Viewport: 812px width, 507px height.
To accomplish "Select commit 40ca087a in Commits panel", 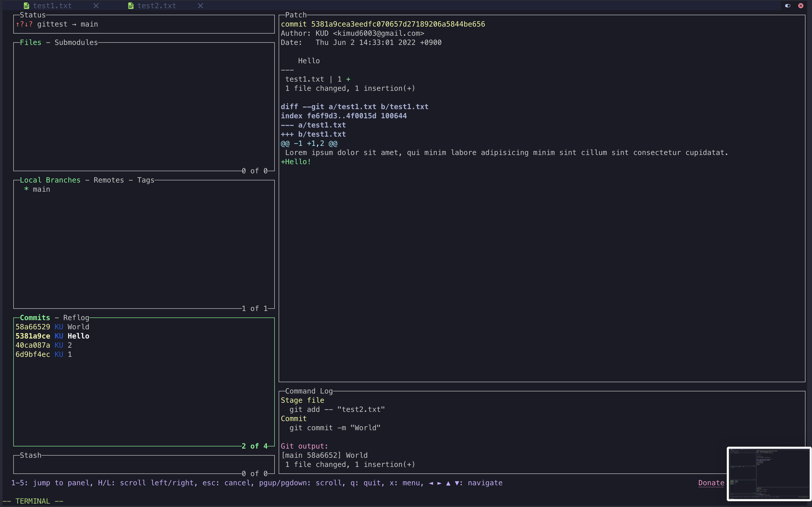I will 43,345.
